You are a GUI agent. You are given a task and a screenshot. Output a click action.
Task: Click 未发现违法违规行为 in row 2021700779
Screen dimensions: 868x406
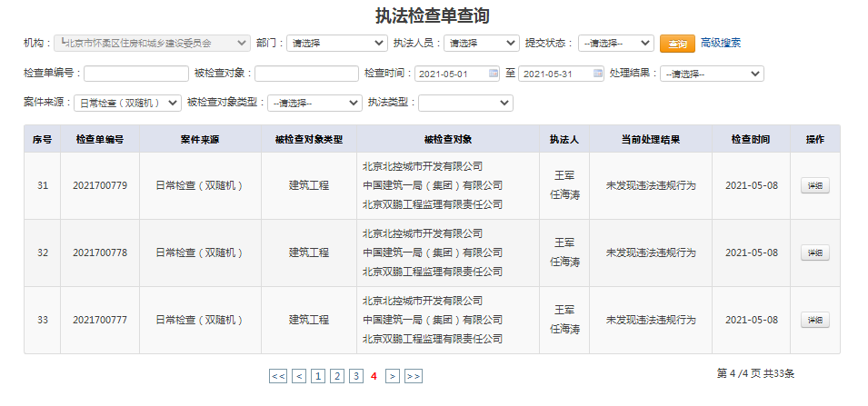651,186
